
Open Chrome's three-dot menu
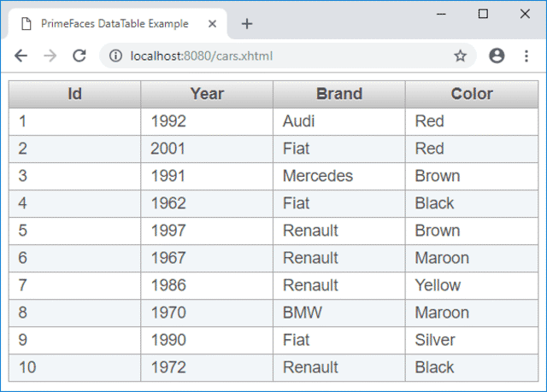pos(526,56)
